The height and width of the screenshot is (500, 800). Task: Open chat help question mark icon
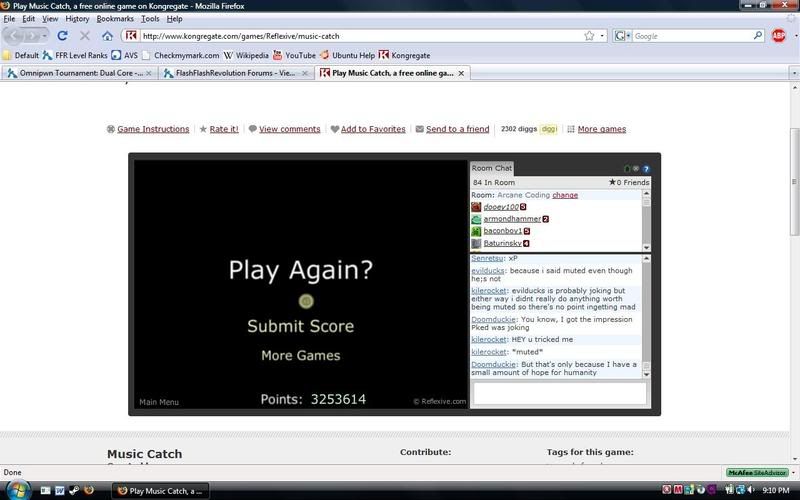coord(646,169)
